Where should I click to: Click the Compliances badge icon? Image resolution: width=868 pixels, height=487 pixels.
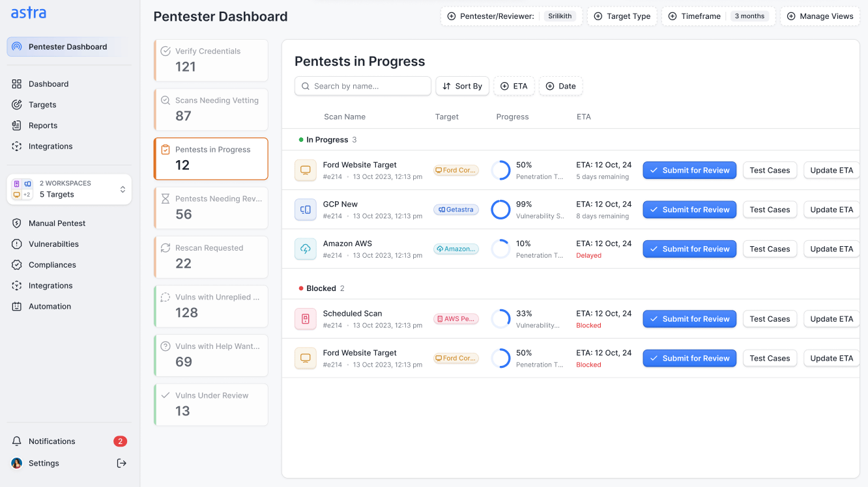tap(17, 265)
